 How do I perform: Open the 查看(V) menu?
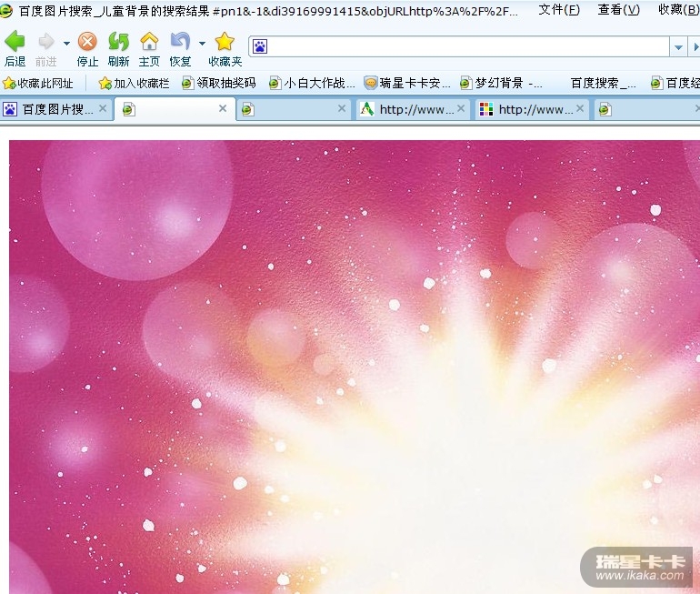[619, 9]
